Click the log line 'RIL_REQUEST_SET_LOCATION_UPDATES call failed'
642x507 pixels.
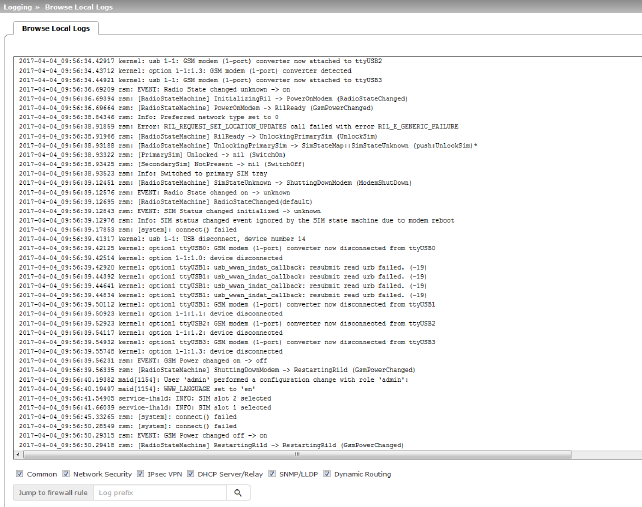[238, 127]
